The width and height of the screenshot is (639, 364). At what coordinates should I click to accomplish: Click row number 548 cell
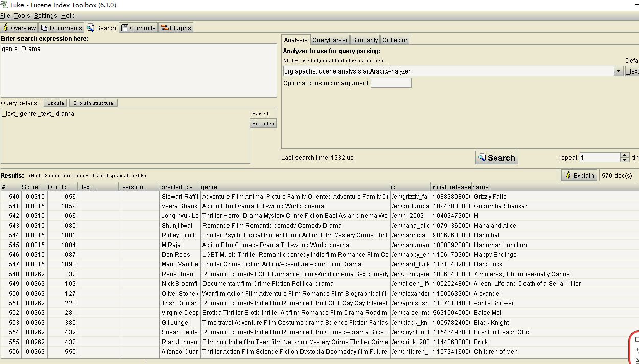pyautogui.click(x=11, y=274)
